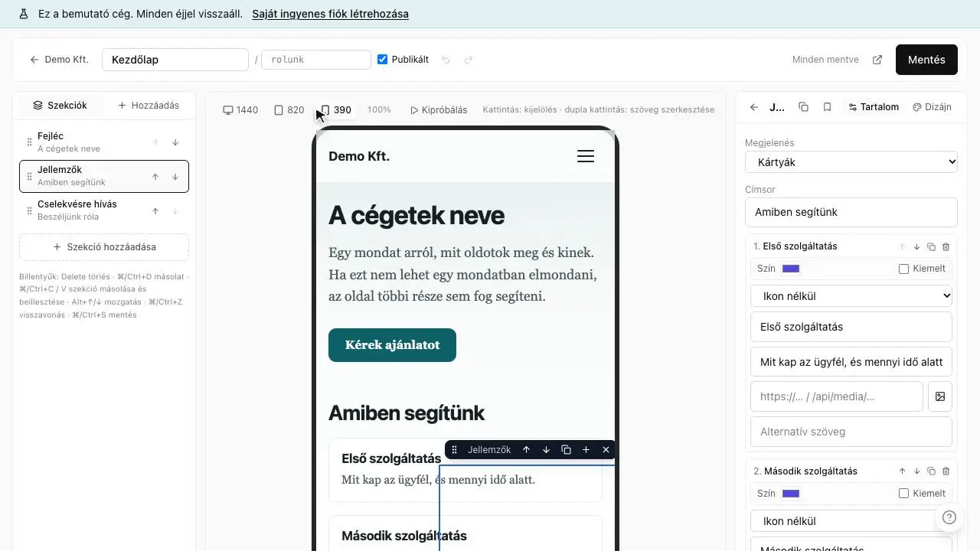
Task: Close the floating Jellemzők toolbar
Action: [x=606, y=450]
